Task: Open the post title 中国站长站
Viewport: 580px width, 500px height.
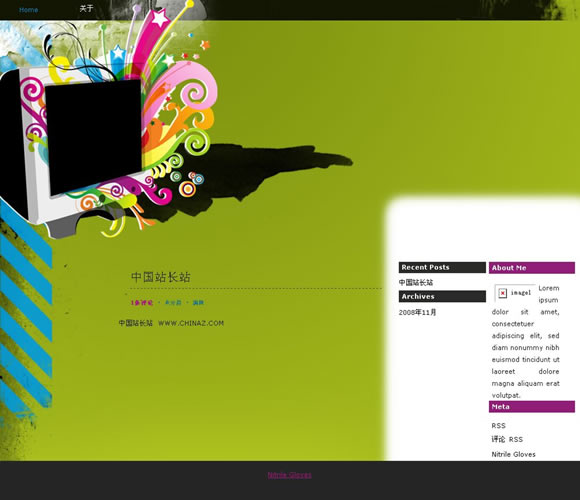Action: (x=161, y=277)
